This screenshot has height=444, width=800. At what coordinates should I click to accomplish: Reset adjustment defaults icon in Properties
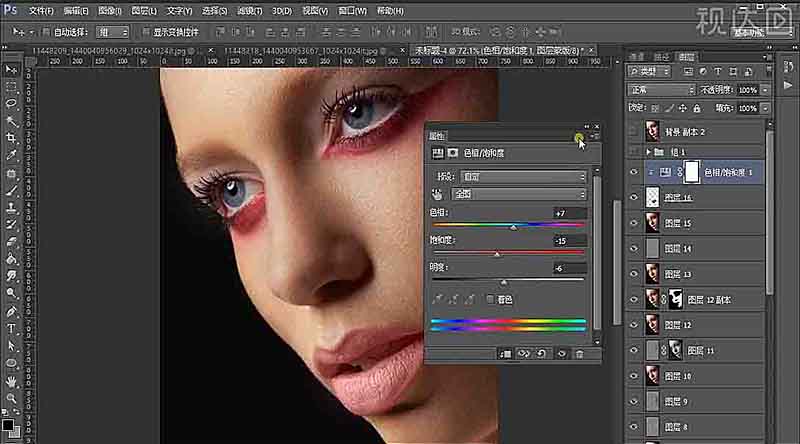pos(541,354)
